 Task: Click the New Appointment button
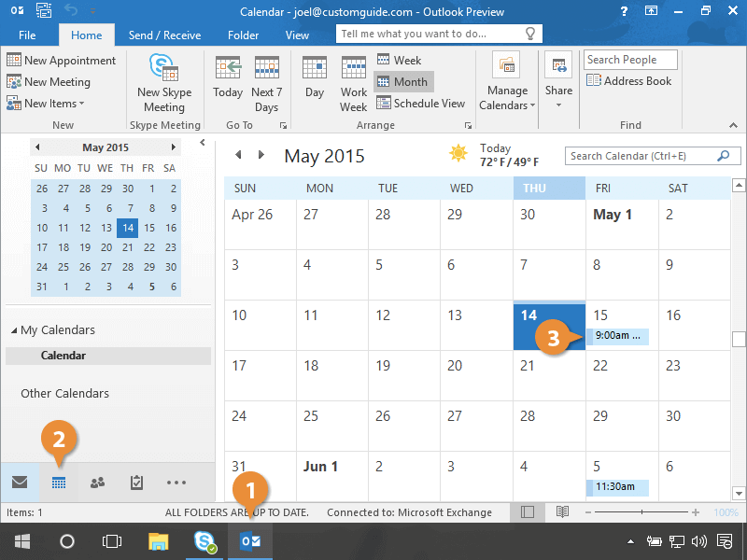[62, 61]
